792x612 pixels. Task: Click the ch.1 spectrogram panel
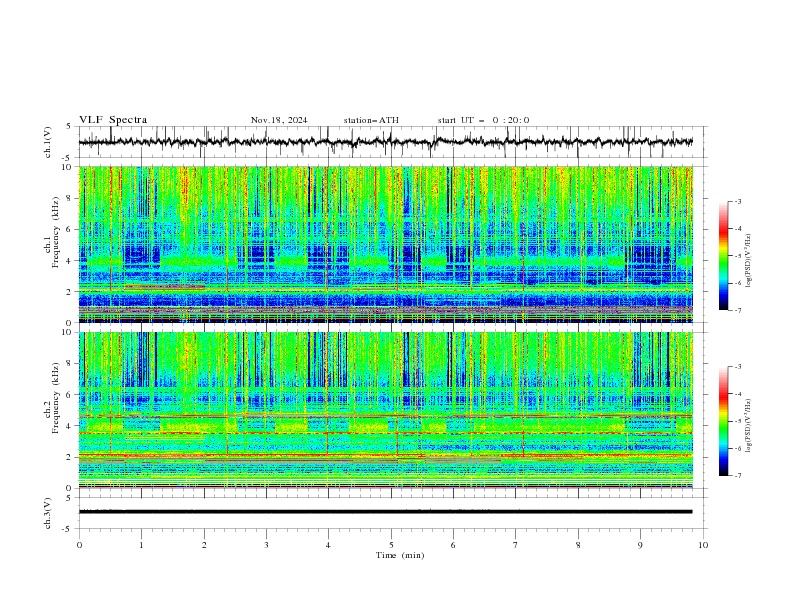point(386,244)
